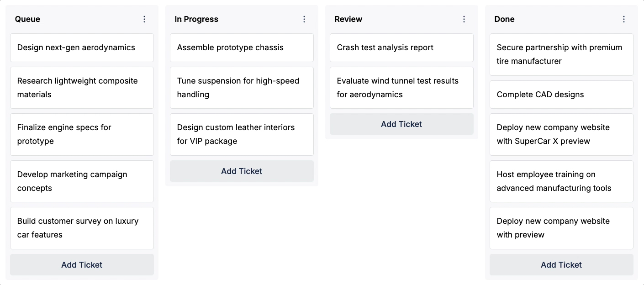
Task: Add a ticket to the Queue column
Action: tap(82, 265)
